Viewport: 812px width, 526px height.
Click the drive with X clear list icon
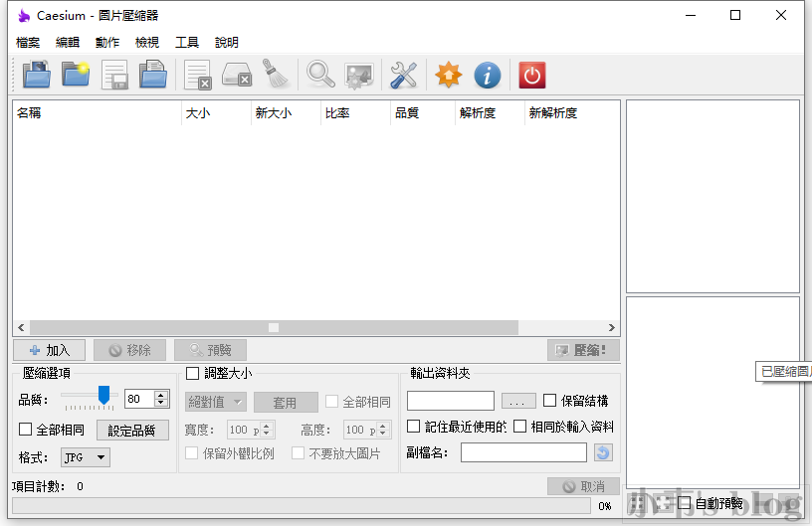coord(237,75)
